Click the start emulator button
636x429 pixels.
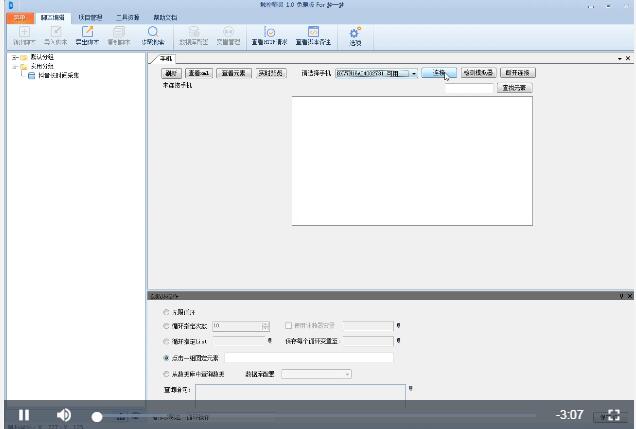coord(479,73)
